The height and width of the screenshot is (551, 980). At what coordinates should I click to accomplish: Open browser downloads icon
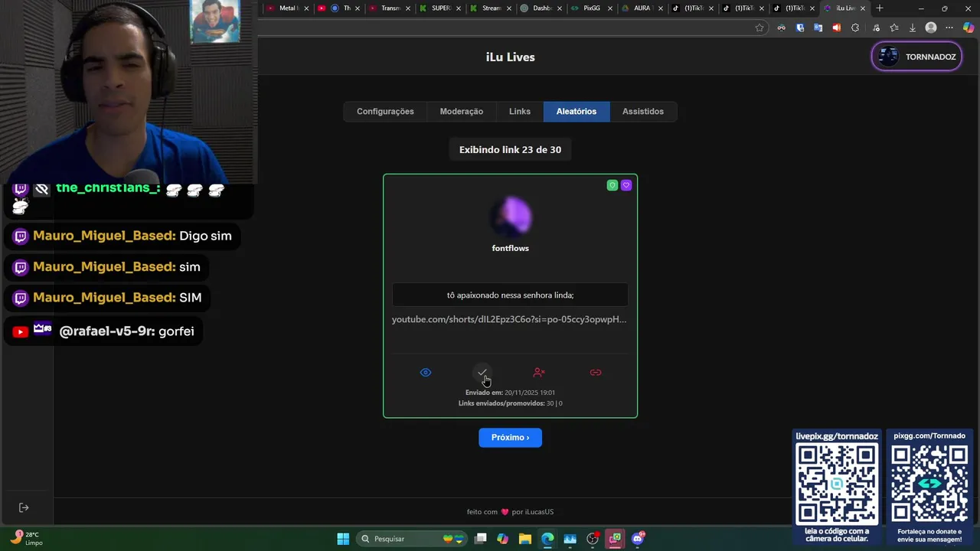[913, 28]
